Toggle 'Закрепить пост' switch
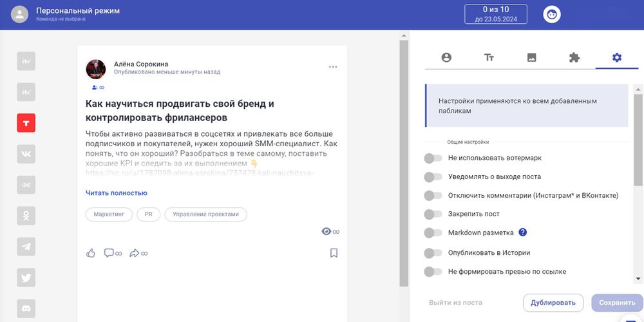Image resolution: width=644 pixels, height=322 pixels. click(433, 214)
